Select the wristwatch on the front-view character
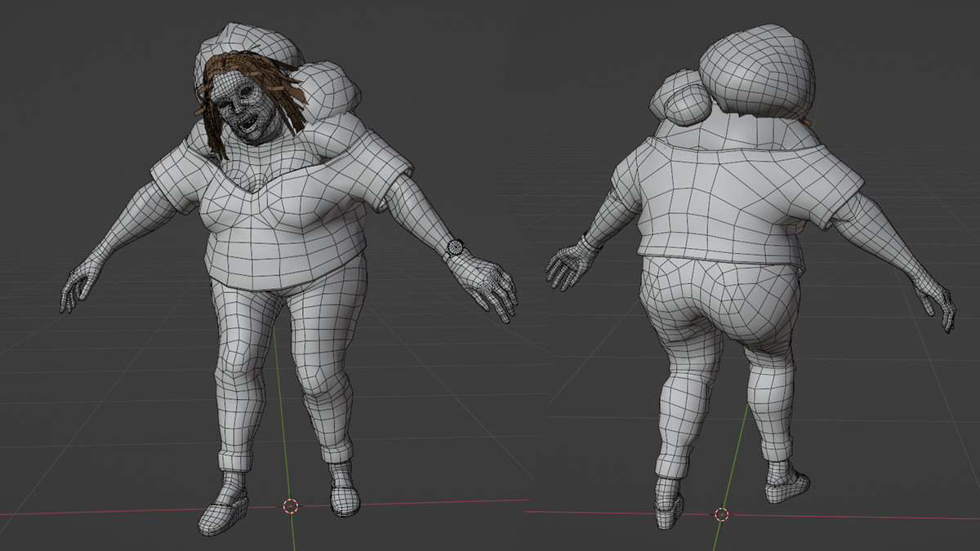This screenshot has height=551, width=980. (454, 248)
